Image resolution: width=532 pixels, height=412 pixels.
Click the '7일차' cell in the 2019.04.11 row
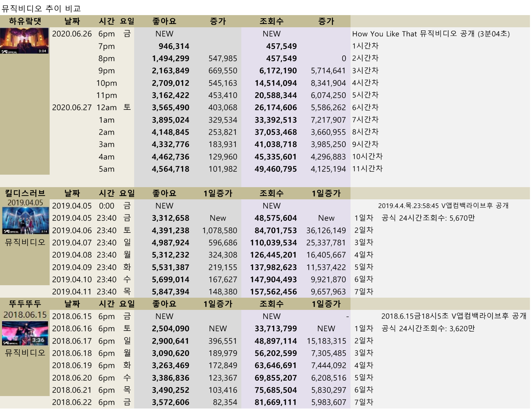pyautogui.click(x=364, y=292)
